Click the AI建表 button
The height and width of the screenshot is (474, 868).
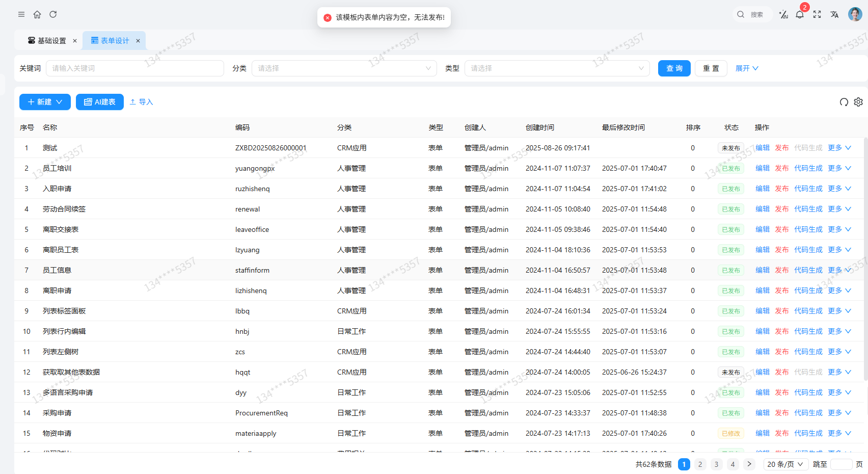[100, 102]
